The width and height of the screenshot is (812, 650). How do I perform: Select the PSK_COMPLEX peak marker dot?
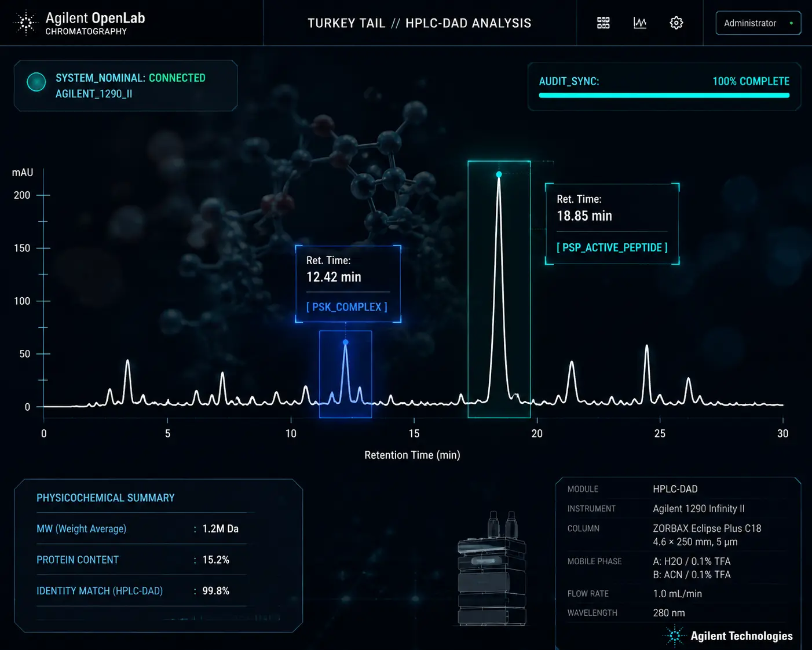(346, 342)
